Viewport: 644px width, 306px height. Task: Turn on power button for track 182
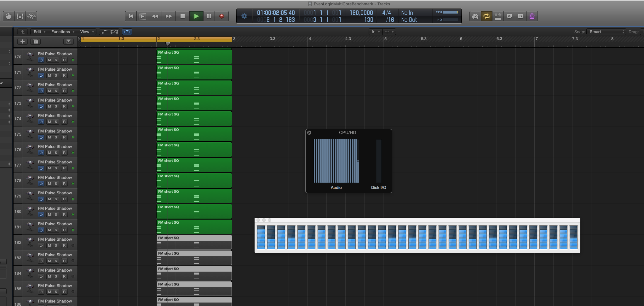tap(41, 245)
